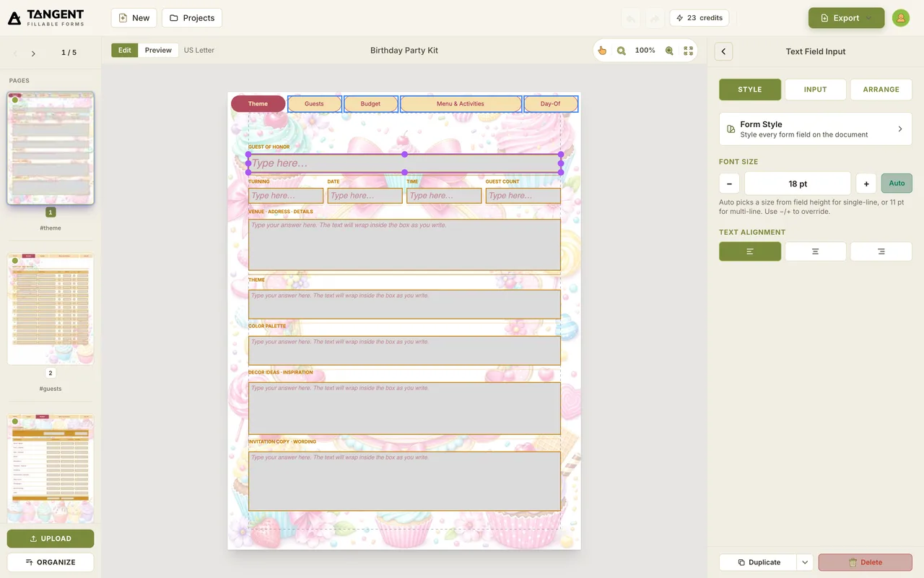Select the Guest of Honor text field
The width and height of the screenshot is (924, 578).
[404, 163]
